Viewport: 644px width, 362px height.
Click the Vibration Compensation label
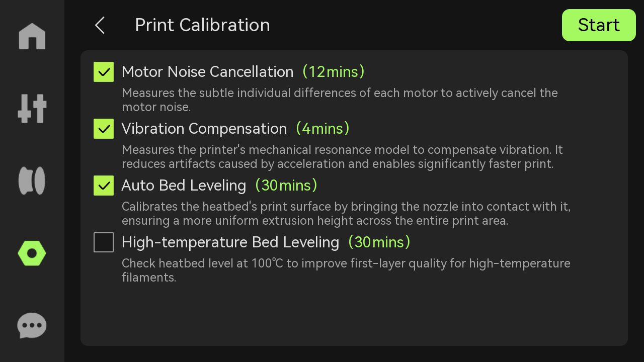pyautogui.click(x=204, y=129)
